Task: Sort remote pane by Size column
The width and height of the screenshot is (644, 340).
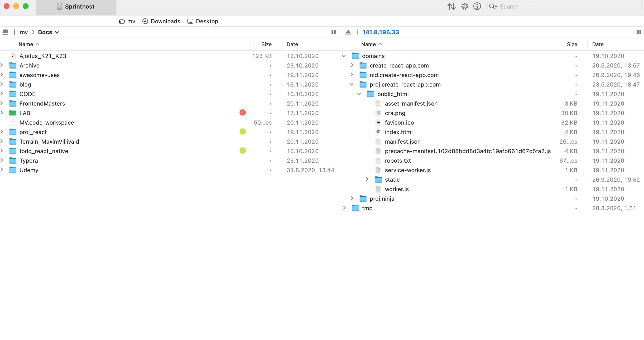Action: click(572, 44)
